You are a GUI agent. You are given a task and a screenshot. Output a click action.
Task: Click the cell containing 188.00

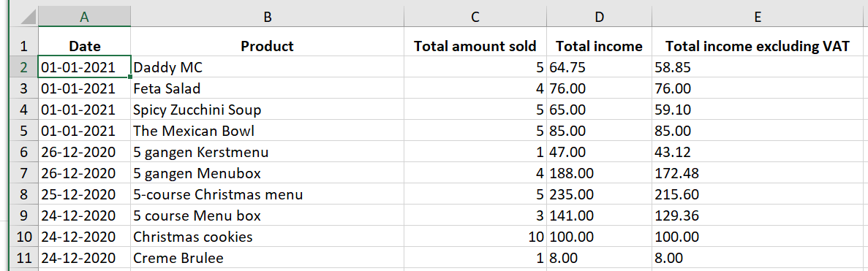pos(600,173)
